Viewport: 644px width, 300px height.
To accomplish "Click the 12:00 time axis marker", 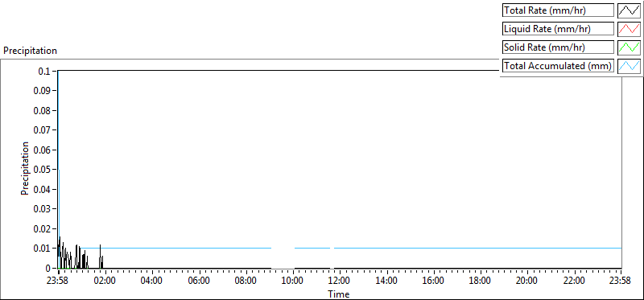I will (x=340, y=282).
